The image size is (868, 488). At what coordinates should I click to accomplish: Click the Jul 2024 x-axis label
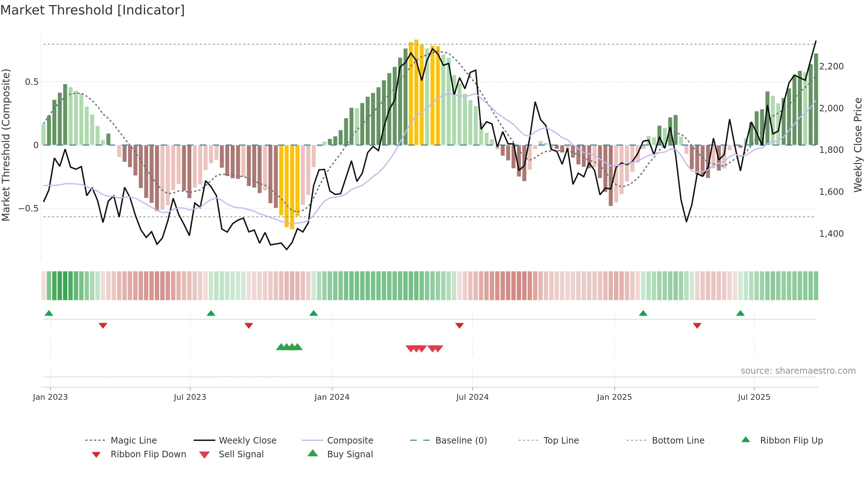pyautogui.click(x=472, y=397)
